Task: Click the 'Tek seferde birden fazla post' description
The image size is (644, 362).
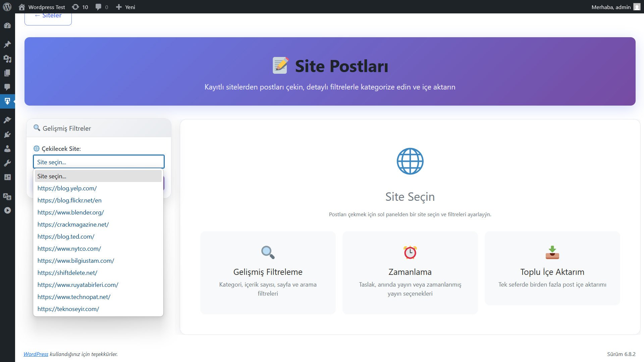Action: coord(552,284)
